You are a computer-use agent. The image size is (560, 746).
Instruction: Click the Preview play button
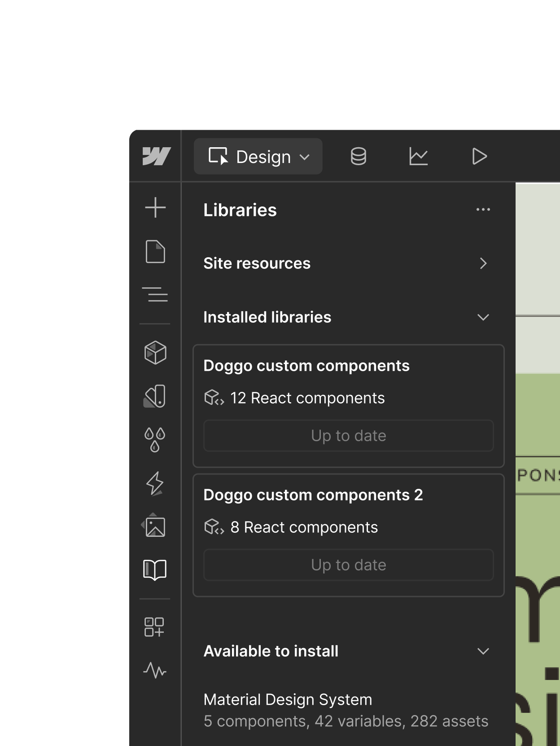(x=479, y=157)
